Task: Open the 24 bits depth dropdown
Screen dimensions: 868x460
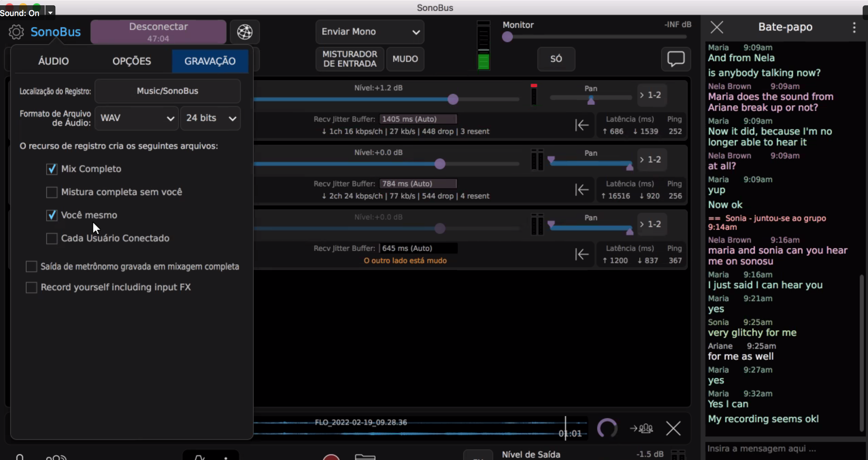Action: tap(210, 118)
